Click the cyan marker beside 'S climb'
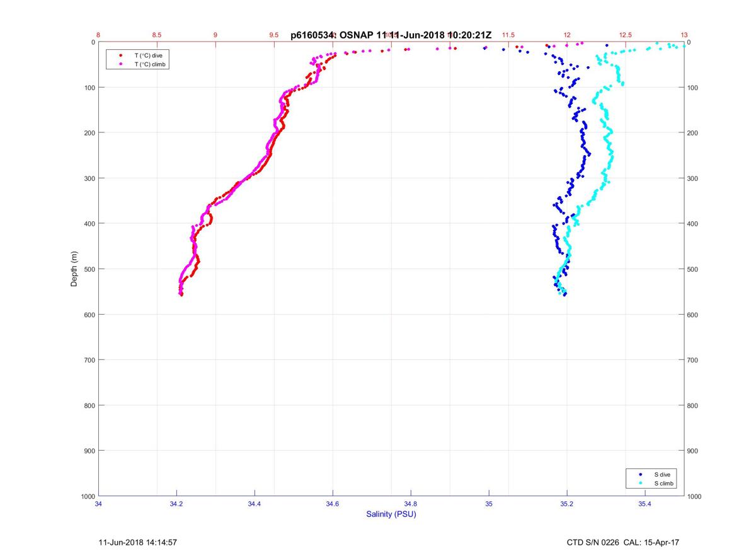This screenshot has width=756, height=558. (x=641, y=484)
